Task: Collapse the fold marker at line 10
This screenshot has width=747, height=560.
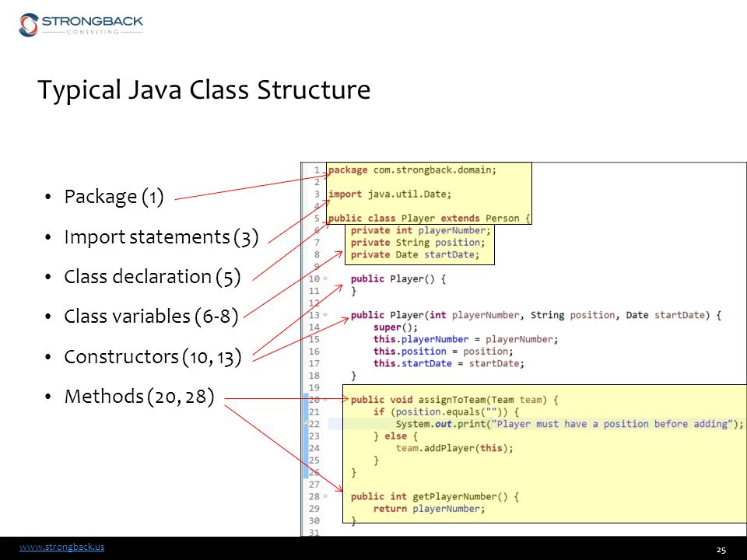Action: point(325,278)
